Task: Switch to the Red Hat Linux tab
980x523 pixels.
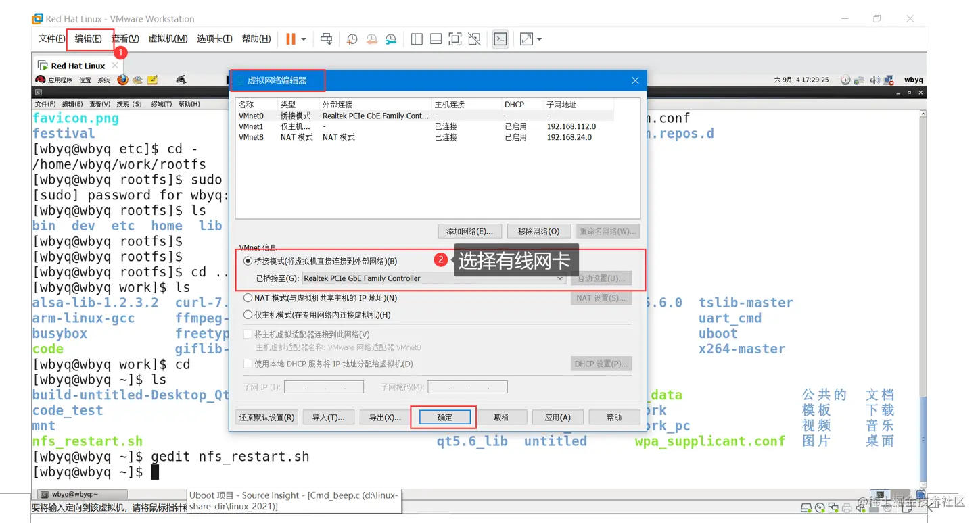Action: coord(78,66)
